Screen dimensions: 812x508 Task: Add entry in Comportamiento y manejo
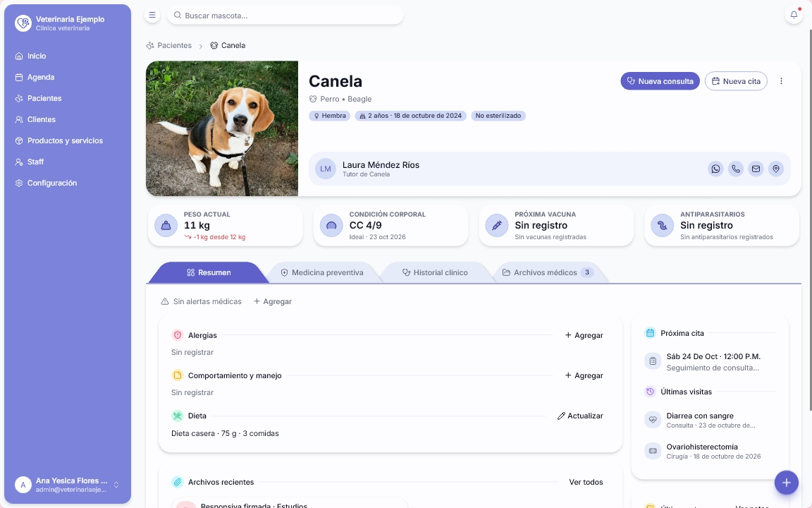pos(584,376)
